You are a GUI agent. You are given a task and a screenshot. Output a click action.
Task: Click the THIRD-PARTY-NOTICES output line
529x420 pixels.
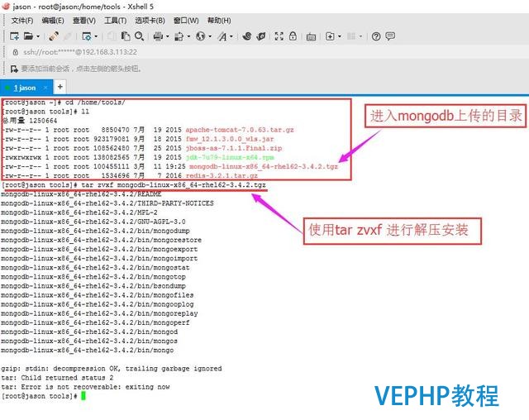tap(107, 203)
